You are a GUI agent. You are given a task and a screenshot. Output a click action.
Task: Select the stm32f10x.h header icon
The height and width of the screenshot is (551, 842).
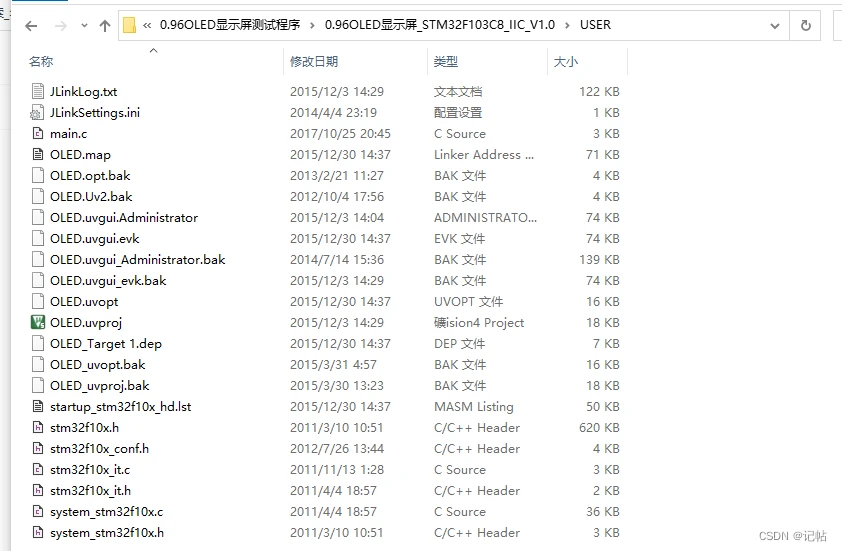tap(38, 427)
